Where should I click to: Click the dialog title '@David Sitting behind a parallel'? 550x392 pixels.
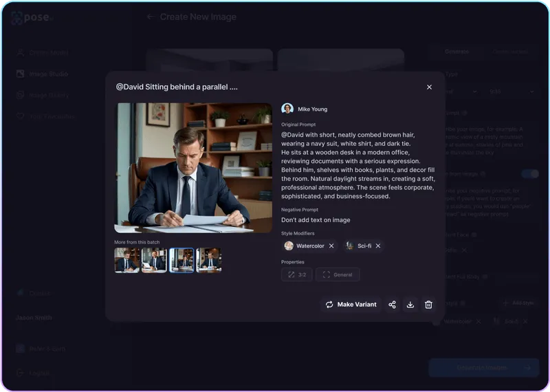pyautogui.click(x=177, y=87)
